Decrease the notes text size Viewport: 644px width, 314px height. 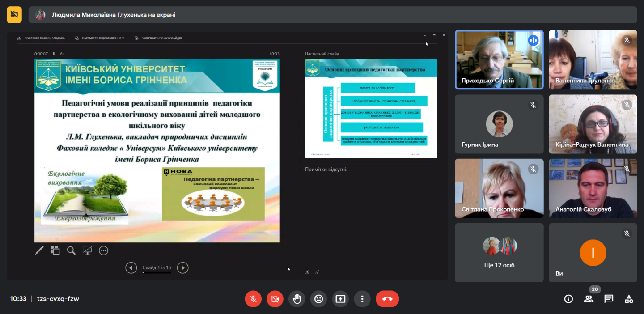317,272
